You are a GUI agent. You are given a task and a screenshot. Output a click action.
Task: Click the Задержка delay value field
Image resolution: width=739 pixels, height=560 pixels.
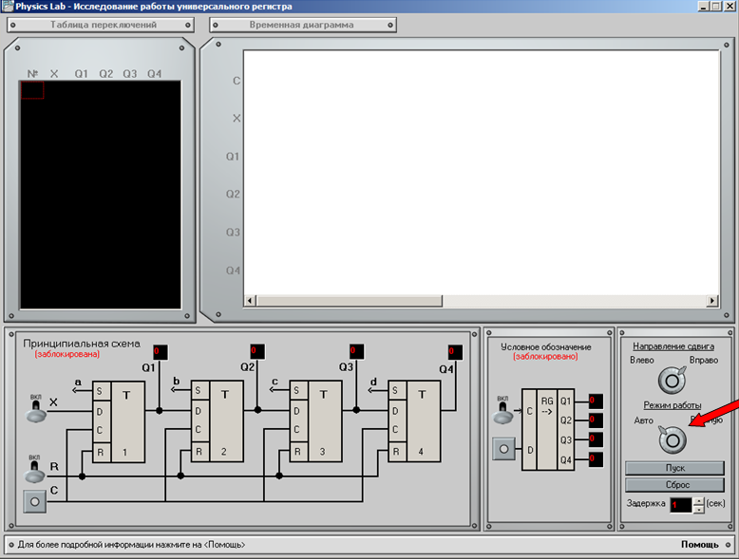[x=681, y=505]
